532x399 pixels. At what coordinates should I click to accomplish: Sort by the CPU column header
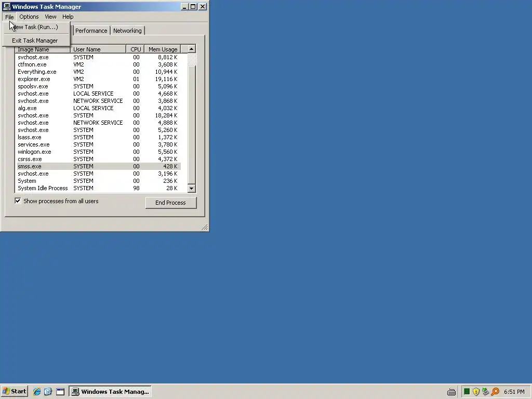(x=136, y=49)
